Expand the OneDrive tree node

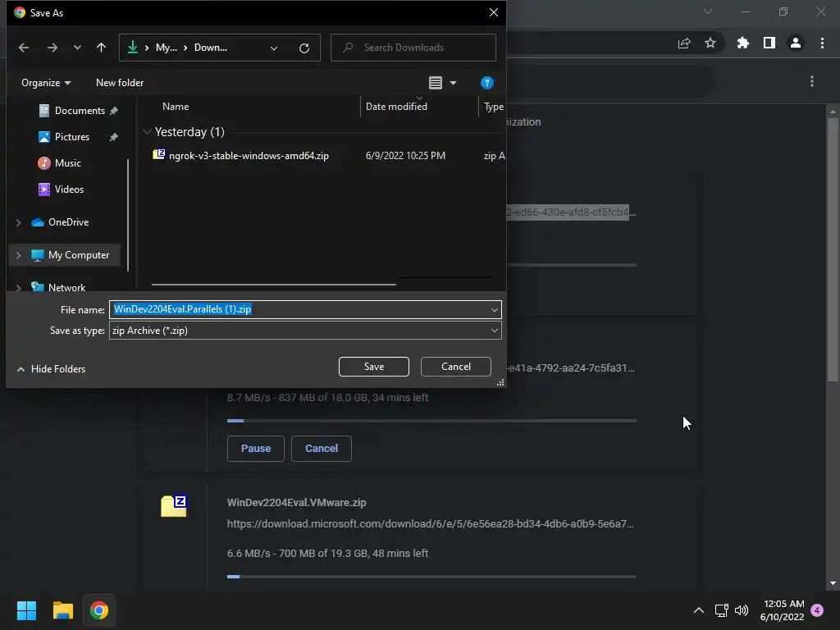point(19,222)
